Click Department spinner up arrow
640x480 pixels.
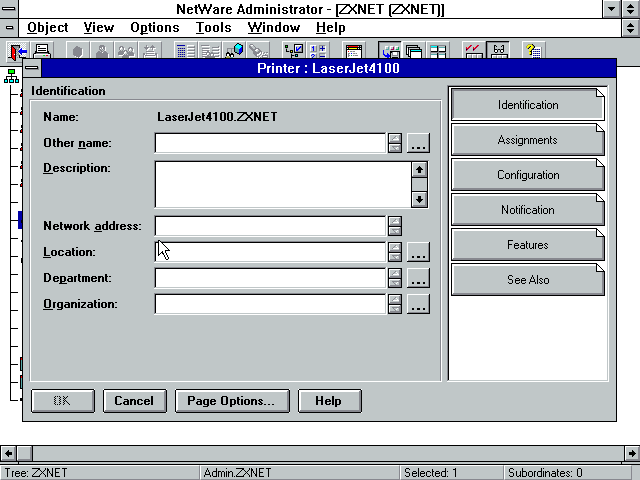point(395,273)
